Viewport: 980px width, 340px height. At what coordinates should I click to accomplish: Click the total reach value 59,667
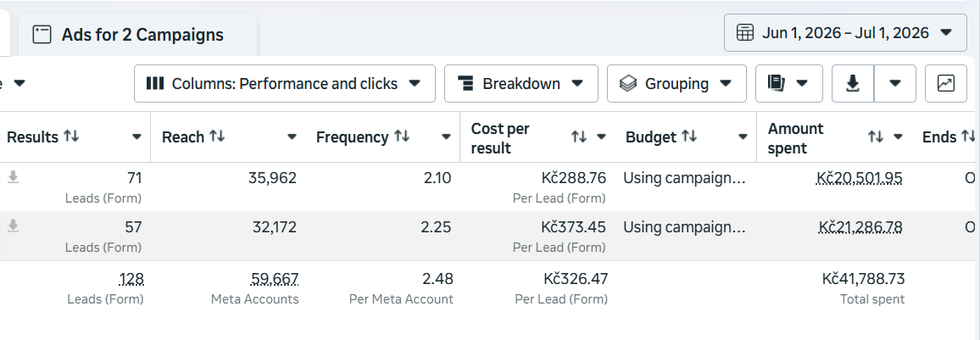[x=275, y=279]
